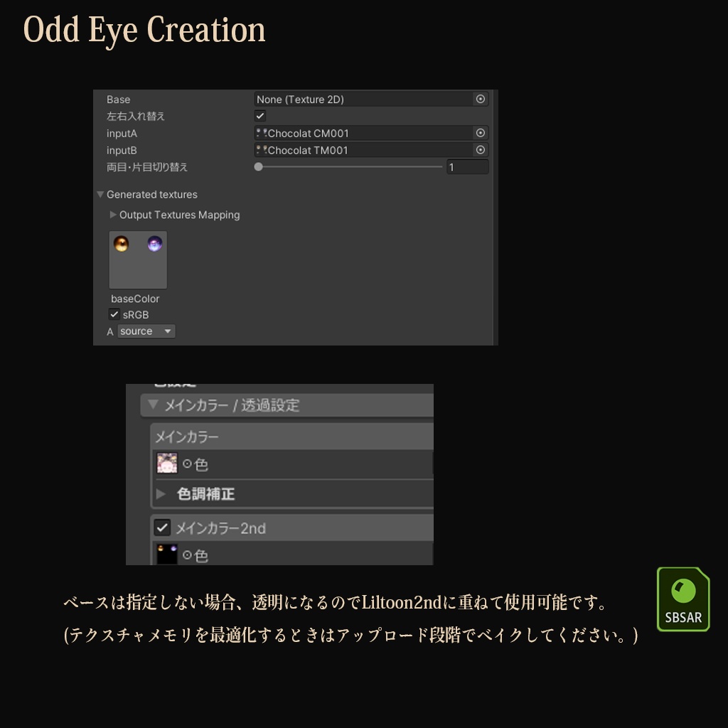The image size is (728, 728).
Task: Expand Output Textures Mapping
Action: [x=113, y=215]
